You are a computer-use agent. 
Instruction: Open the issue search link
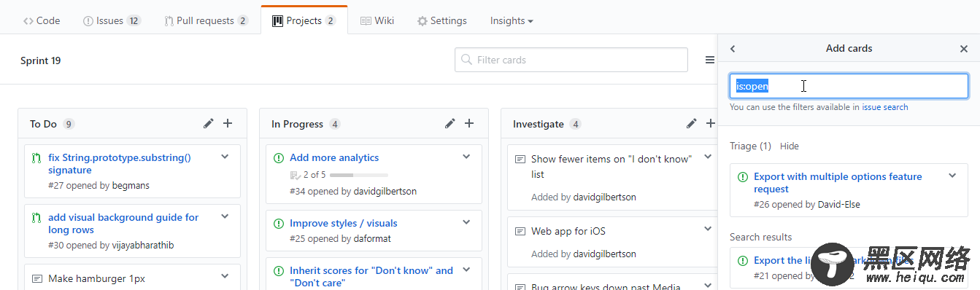885,107
